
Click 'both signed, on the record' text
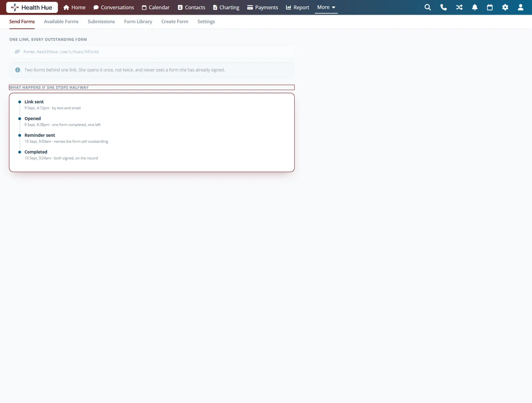tap(76, 158)
